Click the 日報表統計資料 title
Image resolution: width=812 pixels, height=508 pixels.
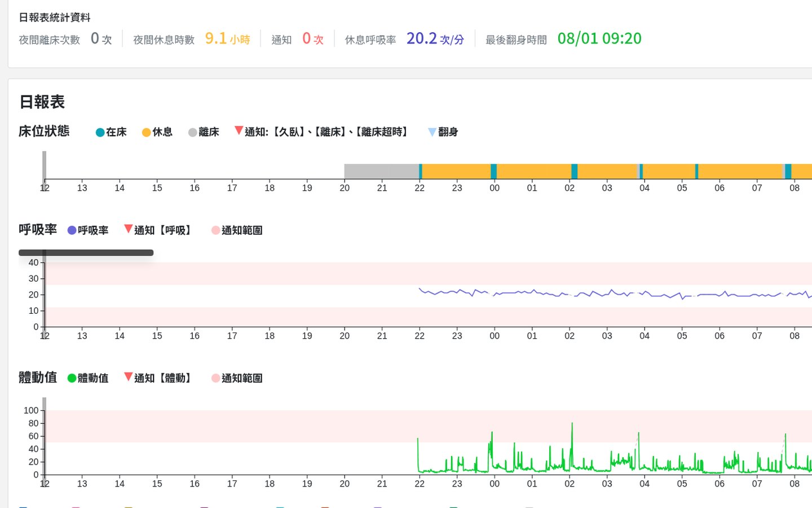(x=55, y=17)
